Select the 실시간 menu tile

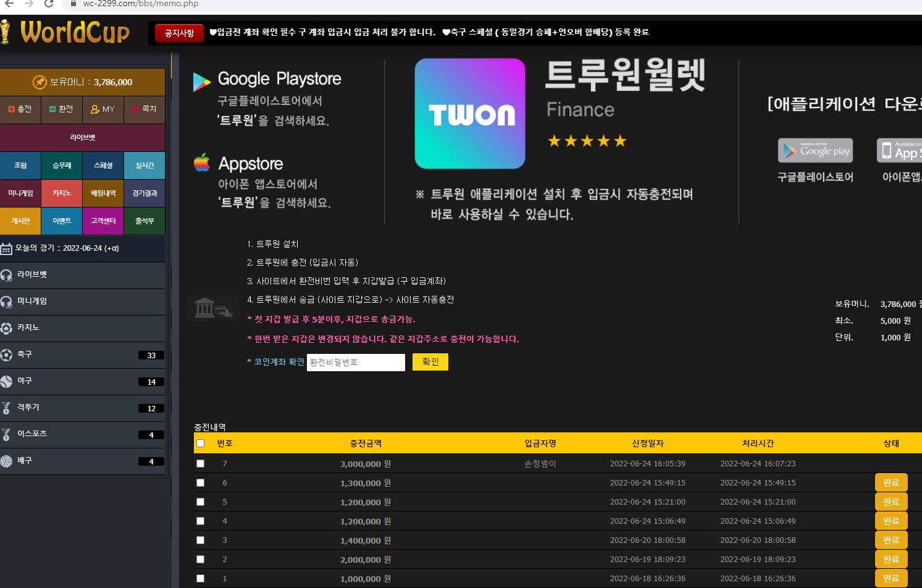click(145, 166)
